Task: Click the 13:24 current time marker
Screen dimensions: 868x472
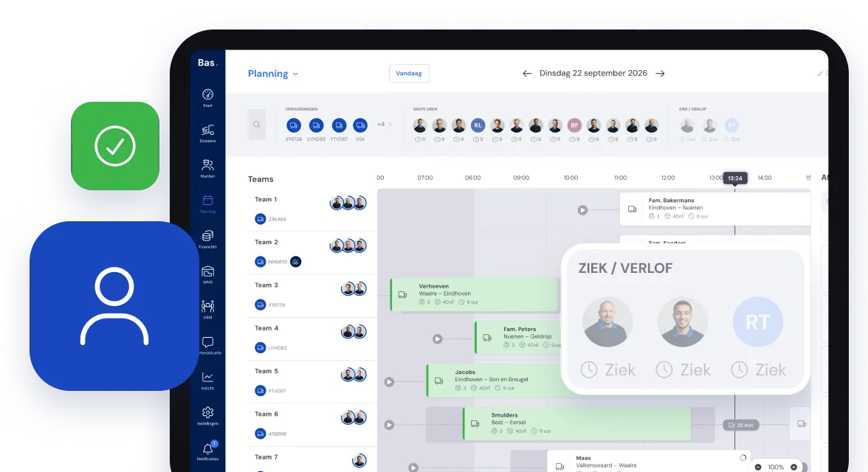Action: [x=735, y=178]
